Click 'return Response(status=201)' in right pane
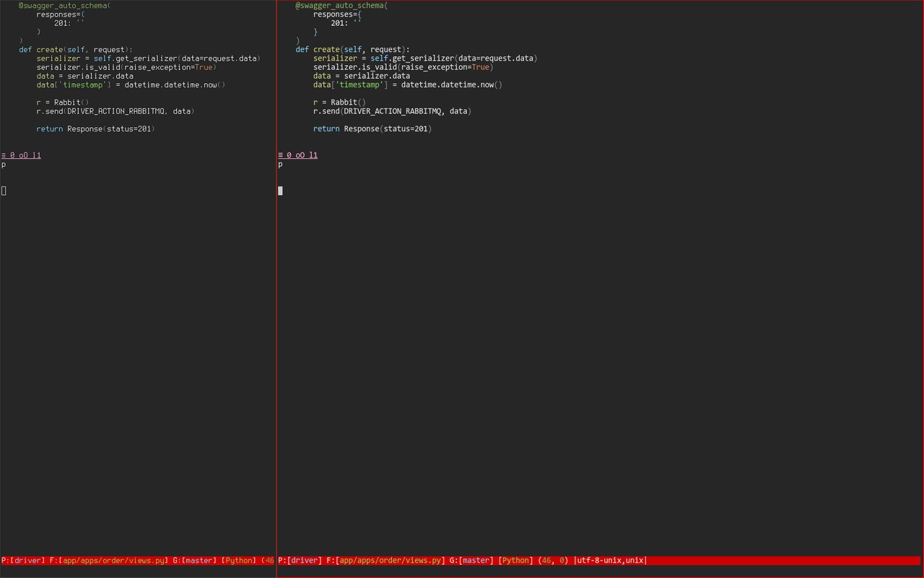Screen dimensions: 924x578 pos(372,129)
